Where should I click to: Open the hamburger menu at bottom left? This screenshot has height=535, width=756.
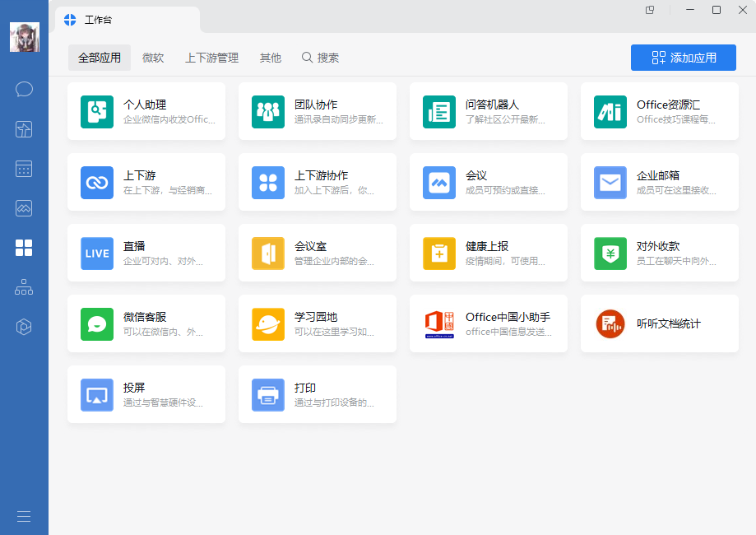point(24,516)
